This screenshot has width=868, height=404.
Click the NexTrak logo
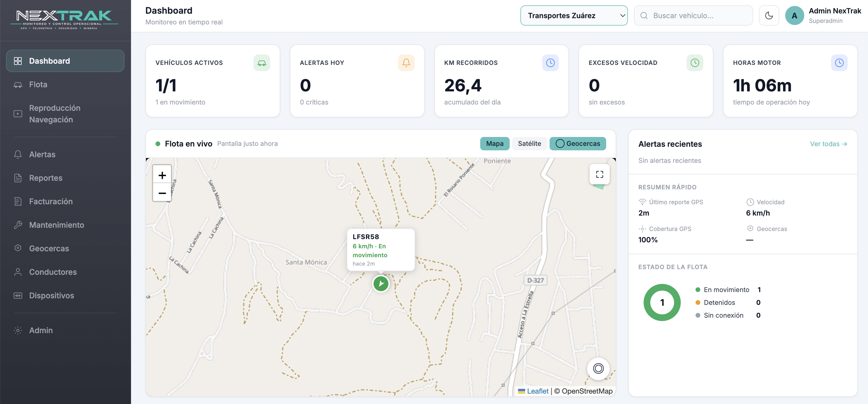coord(64,20)
